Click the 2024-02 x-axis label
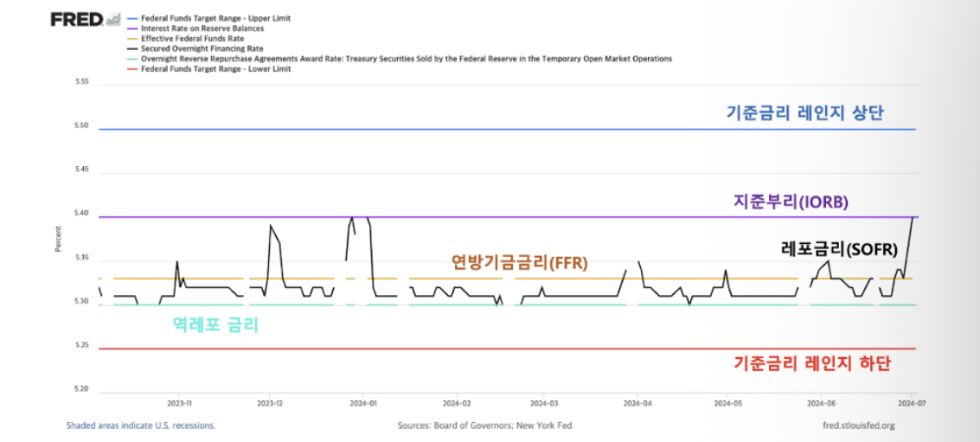The image size is (980, 442). [458, 404]
